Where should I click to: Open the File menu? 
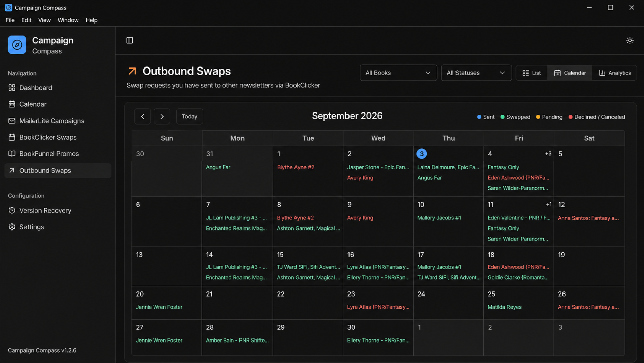(x=10, y=20)
